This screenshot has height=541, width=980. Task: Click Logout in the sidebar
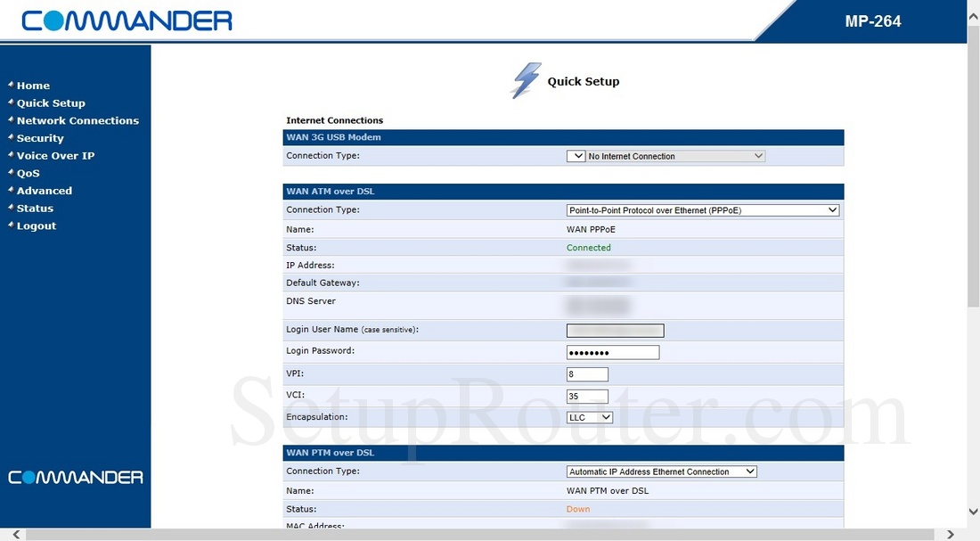(x=37, y=225)
